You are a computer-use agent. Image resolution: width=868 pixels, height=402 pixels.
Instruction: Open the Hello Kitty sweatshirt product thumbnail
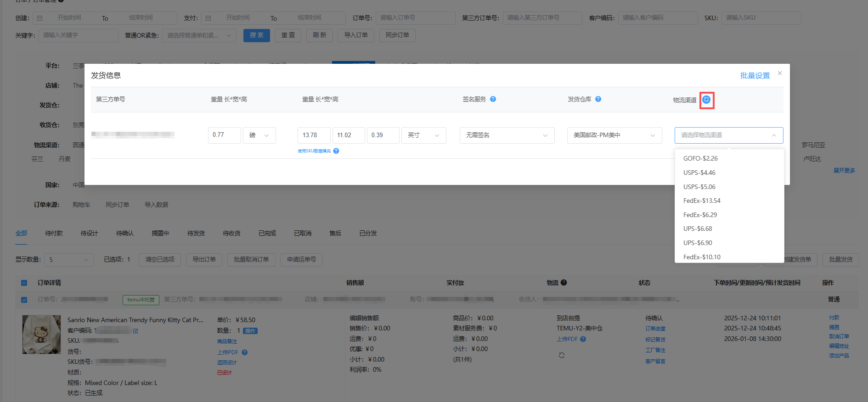click(x=41, y=334)
